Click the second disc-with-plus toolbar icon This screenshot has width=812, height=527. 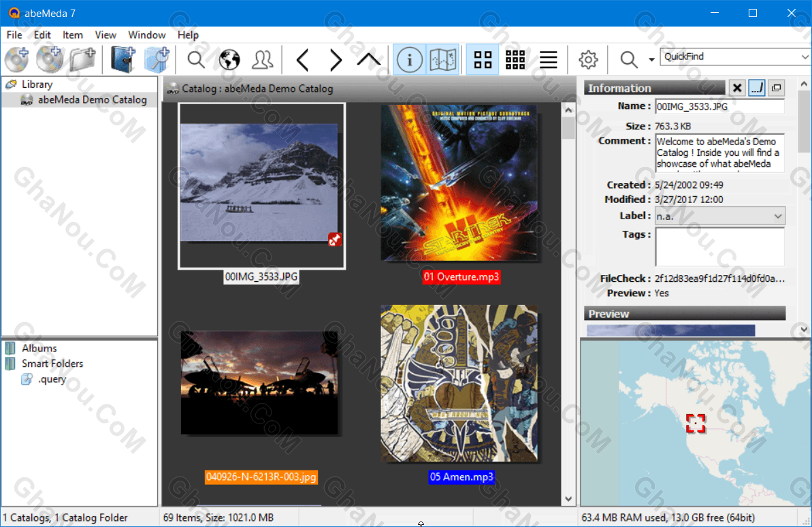point(50,60)
